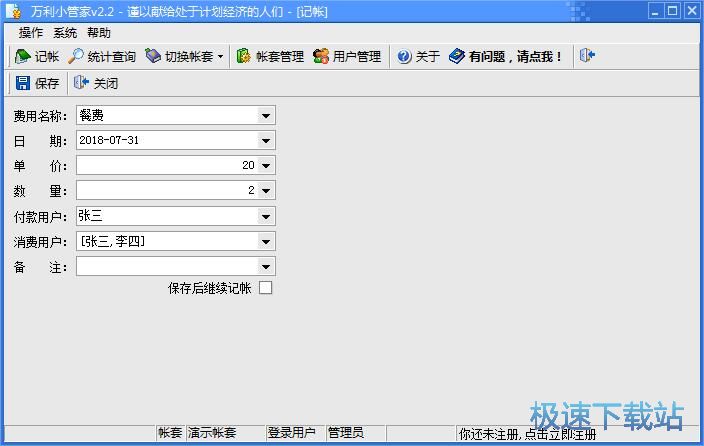Click the 消费用户 field label
Screen dimensions: 704x446
pyautogui.click(x=40, y=242)
